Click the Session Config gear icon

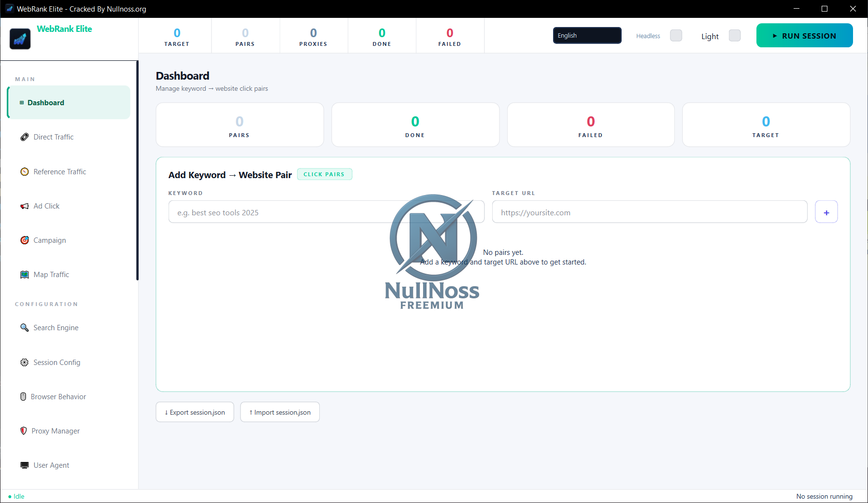click(25, 363)
